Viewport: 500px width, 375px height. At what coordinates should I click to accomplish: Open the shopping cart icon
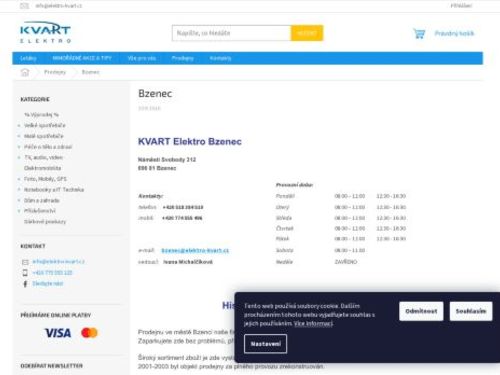419,33
